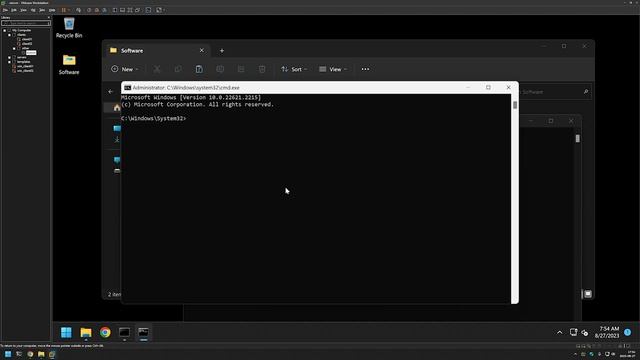Launch Chrome from the guest taskbar
The image size is (640, 360).
105,332
